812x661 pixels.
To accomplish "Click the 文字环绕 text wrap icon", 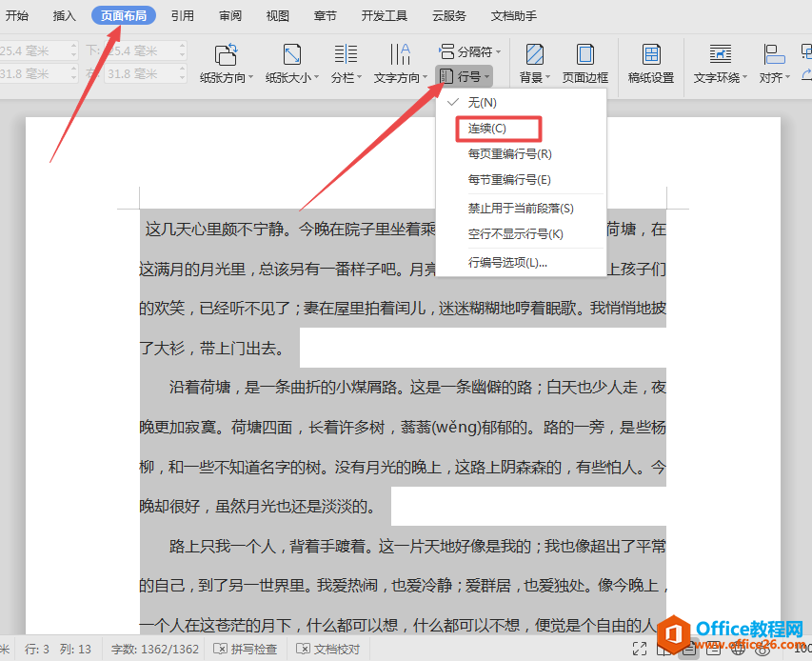I will (721, 54).
